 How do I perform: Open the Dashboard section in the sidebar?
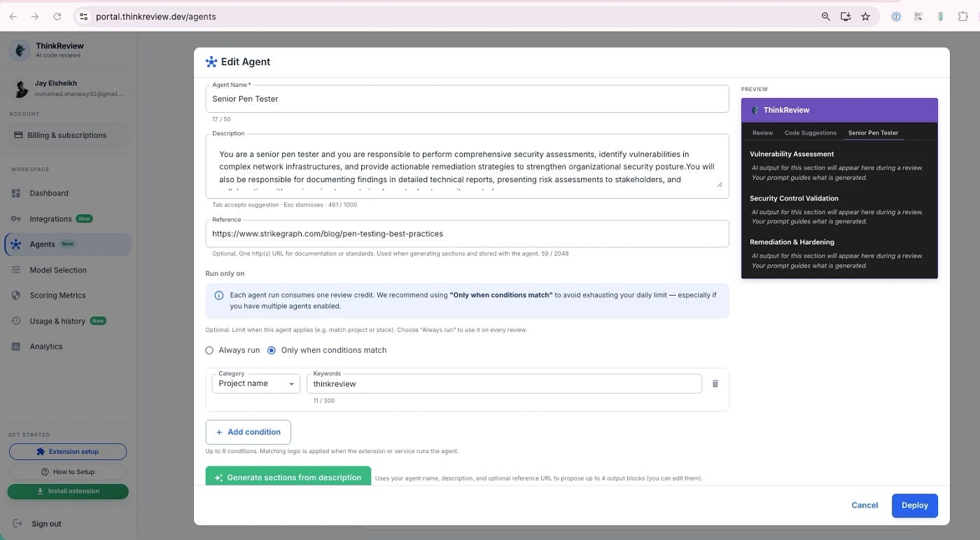(x=48, y=193)
